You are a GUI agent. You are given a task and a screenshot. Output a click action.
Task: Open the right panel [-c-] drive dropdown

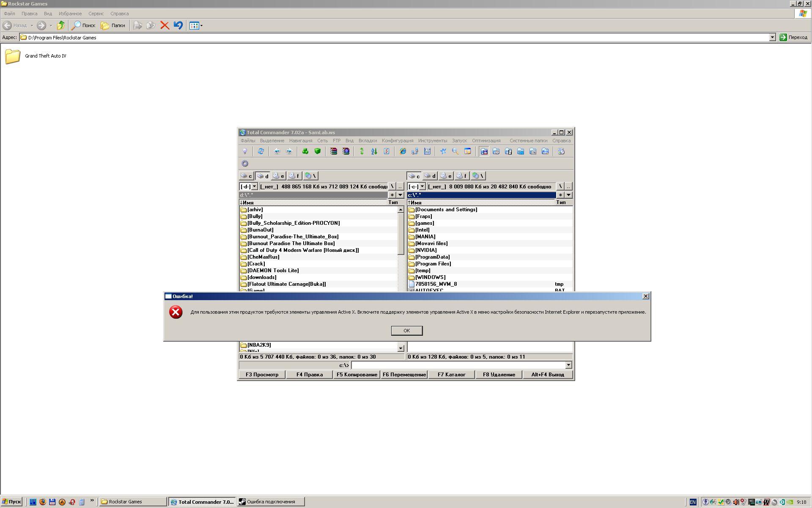pos(422,186)
